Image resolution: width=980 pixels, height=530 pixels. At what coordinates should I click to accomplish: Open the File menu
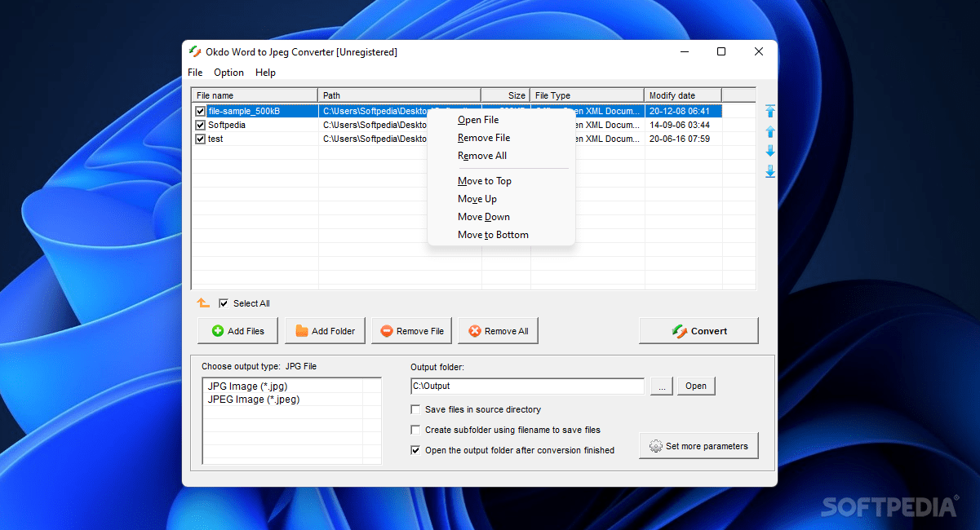pos(195,73)
